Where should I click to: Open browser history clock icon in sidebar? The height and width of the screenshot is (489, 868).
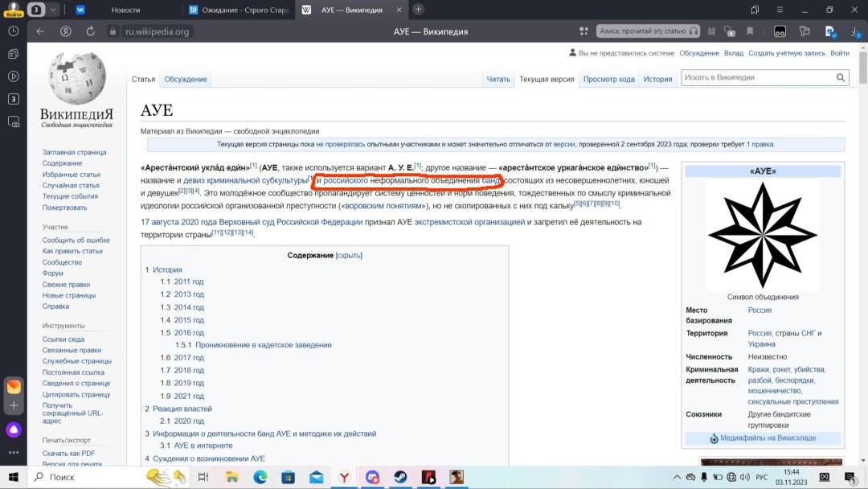(x=14, y=31)
